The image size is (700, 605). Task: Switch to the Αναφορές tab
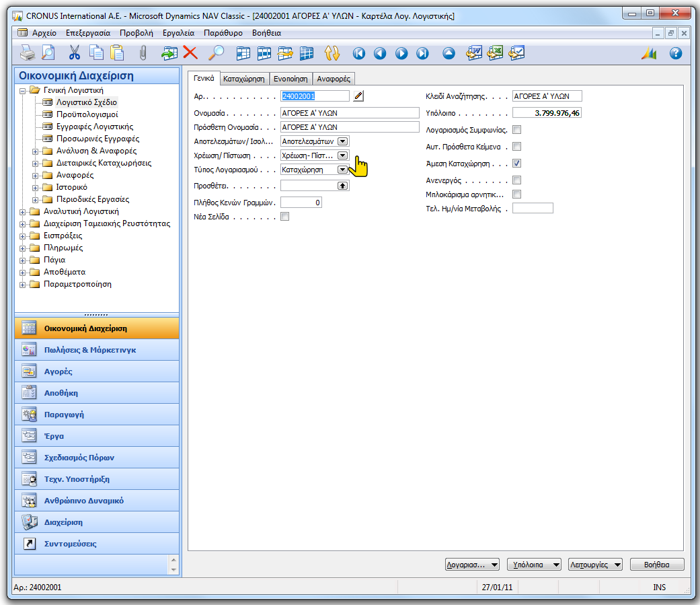334,79
